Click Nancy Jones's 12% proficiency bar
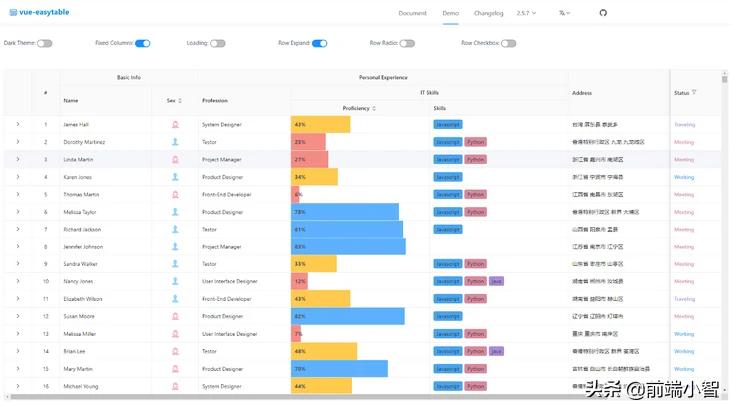 click(x=299, y=281)
